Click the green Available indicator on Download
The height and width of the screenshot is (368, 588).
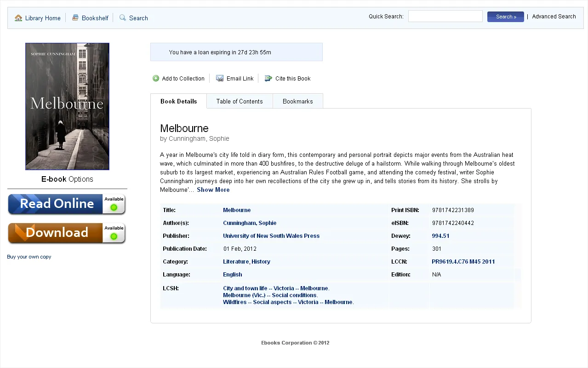coord(114,236)
